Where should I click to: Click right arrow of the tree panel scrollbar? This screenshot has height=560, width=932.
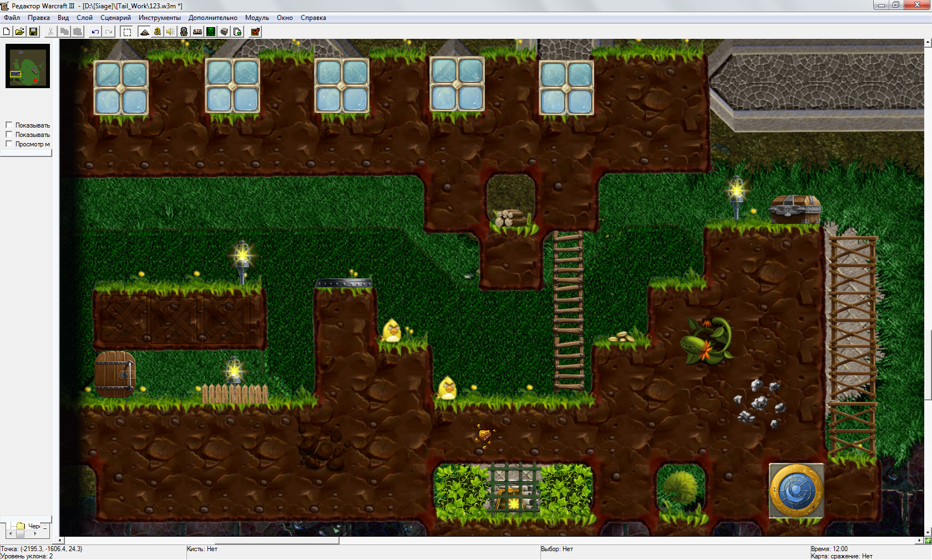(35, 533)
